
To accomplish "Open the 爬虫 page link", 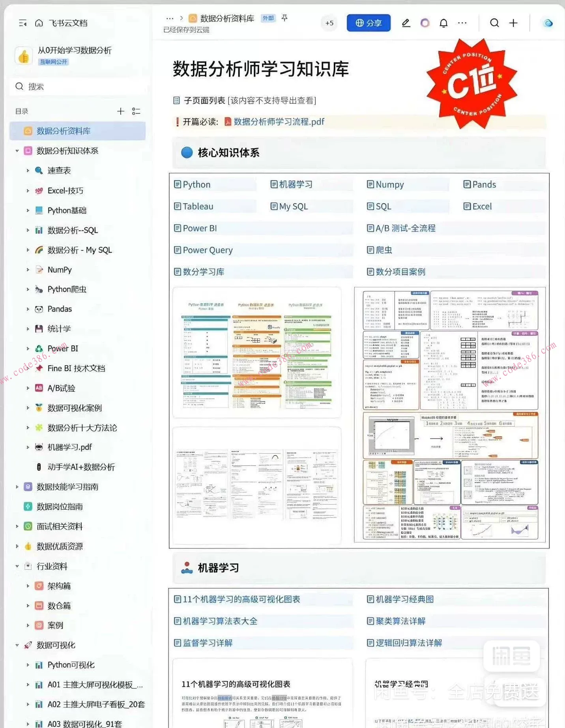I will pyautogui.click(x=384, y=250).
